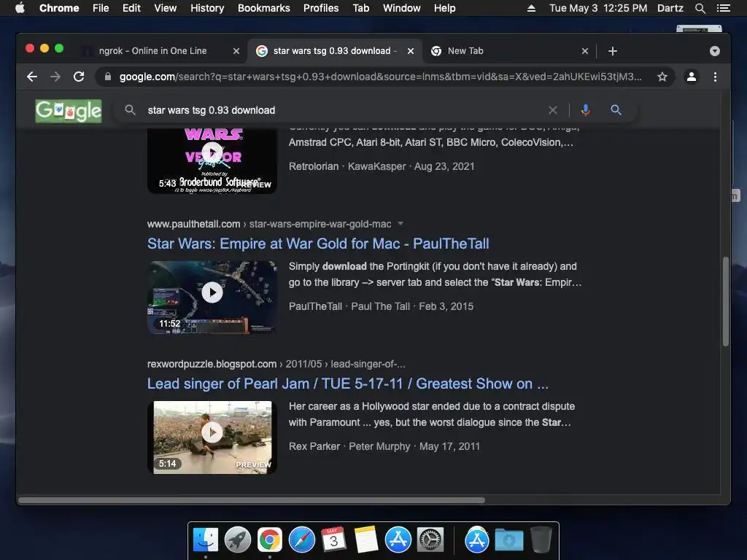Select the star wars tsg 0.93 download tab
Screen dimensions: 747x560
coord(333,51)
